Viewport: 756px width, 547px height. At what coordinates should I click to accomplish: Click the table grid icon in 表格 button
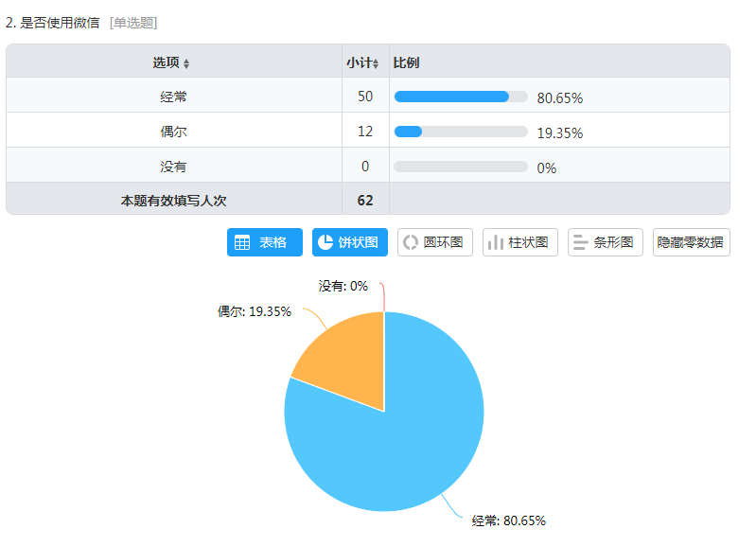[x=242, y=242]
